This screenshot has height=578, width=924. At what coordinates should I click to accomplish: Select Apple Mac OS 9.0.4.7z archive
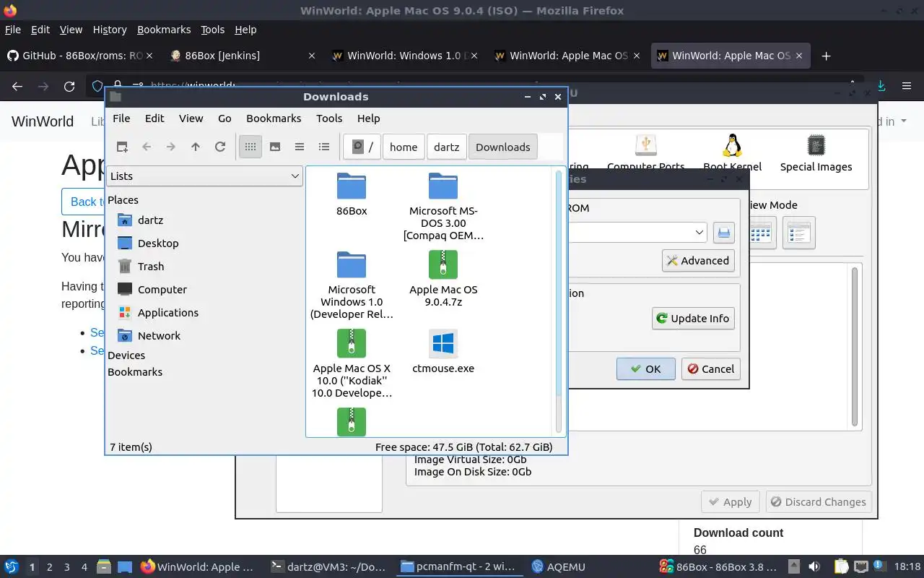(x=443, y=278)
